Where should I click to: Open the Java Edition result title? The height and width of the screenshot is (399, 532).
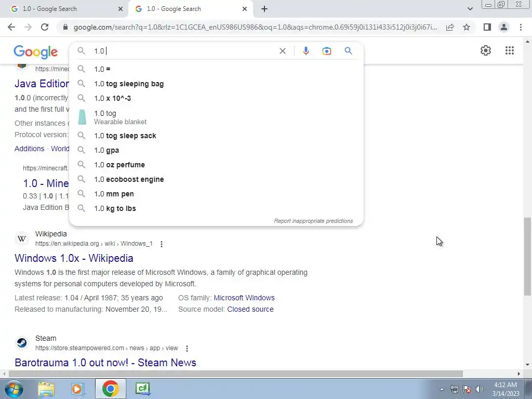click(x=42, y=84)
